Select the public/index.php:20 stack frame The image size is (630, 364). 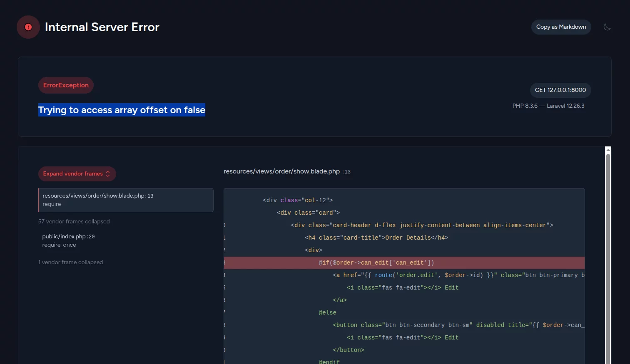click(x=68, y=240)
